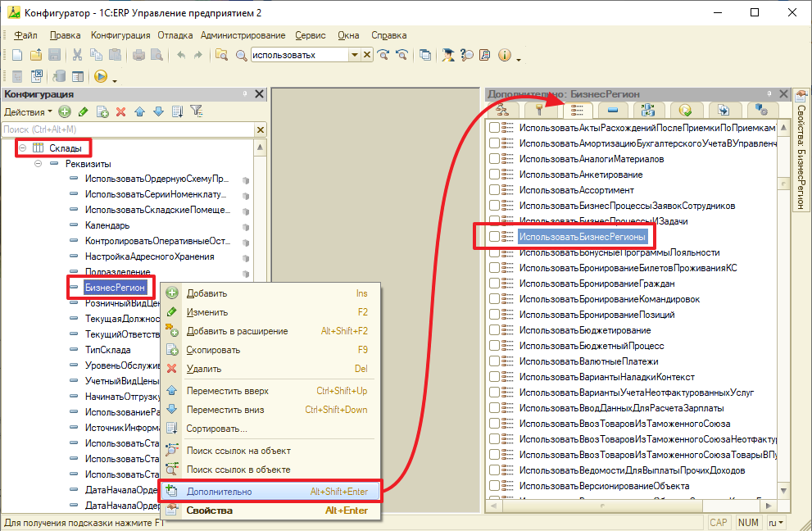Screen dimensions: 812x531
Task: Switch to functional options tab in Дополнительно panel
Action: point(576,110)
